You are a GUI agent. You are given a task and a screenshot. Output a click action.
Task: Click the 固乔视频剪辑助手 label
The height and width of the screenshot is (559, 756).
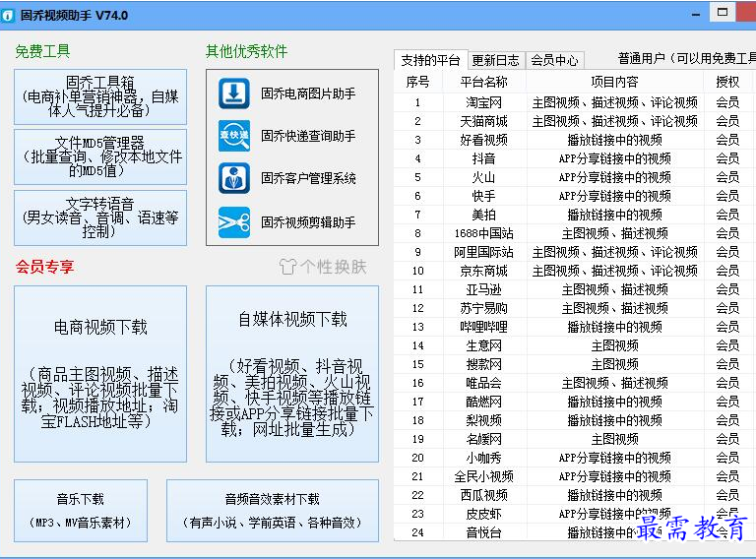pos(308,222)
